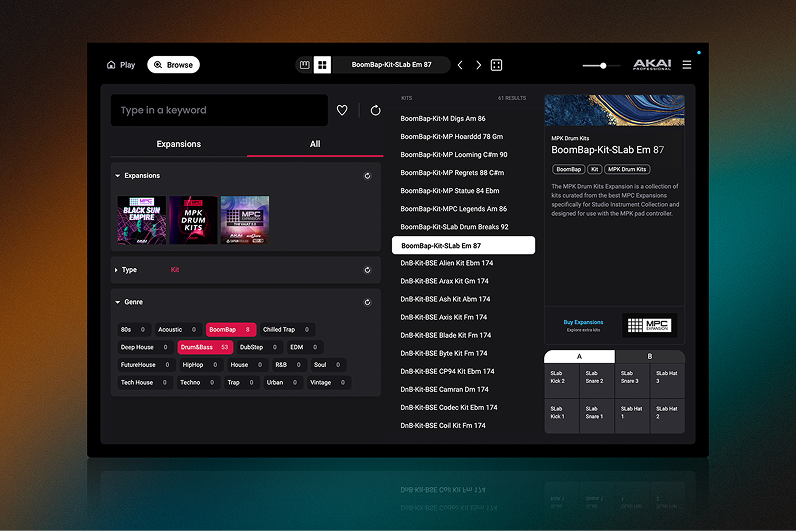Go to the previous preset arrow
The image size is (796, 531).
(460, 65)
